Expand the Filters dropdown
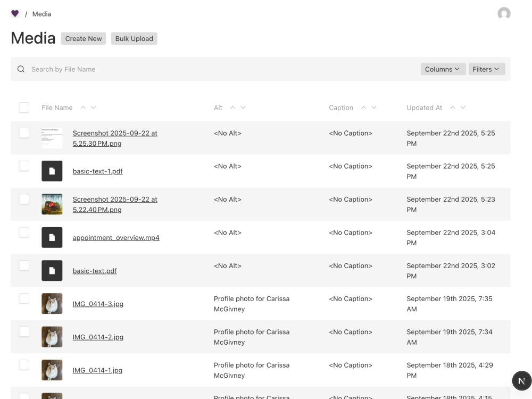532x399 pixels. click(x=487, y=69)
